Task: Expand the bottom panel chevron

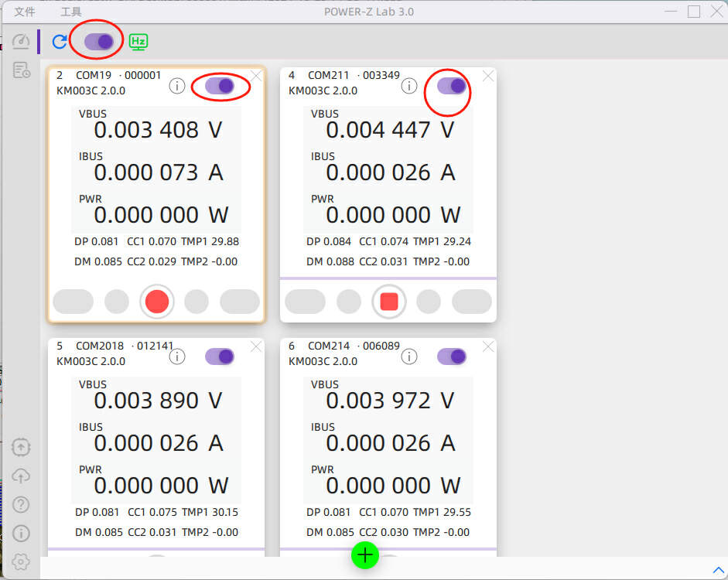Action: (x=717, y=570)
